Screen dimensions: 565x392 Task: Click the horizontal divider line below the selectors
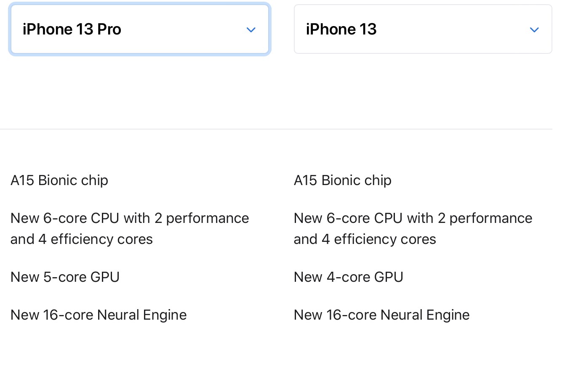pyautogui.click(x=276, y=129)
